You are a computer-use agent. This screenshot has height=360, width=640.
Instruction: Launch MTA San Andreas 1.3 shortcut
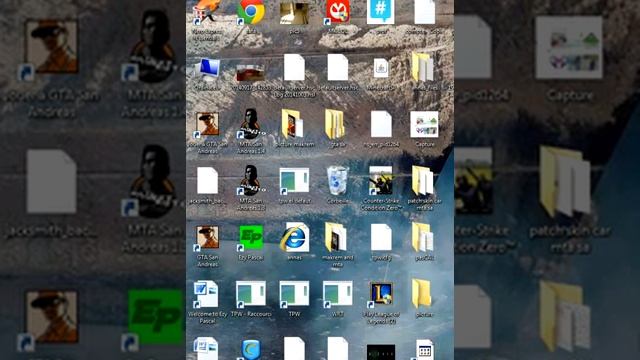point(251,181)
